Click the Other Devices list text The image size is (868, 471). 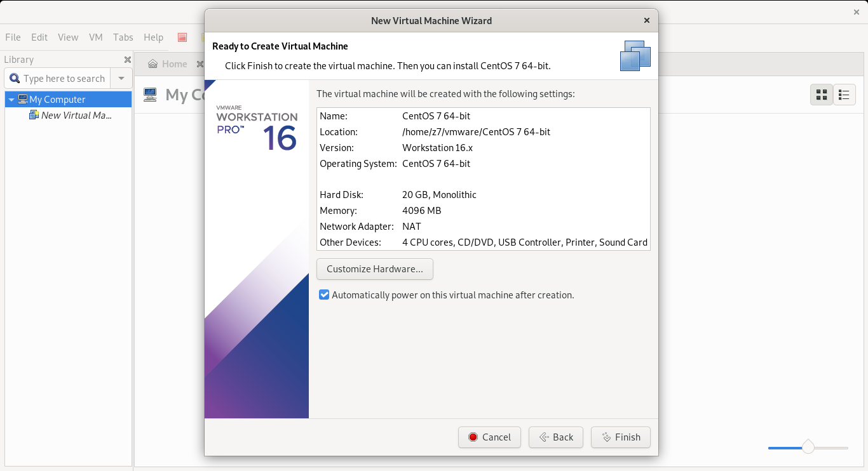click(x=525, y=242)
